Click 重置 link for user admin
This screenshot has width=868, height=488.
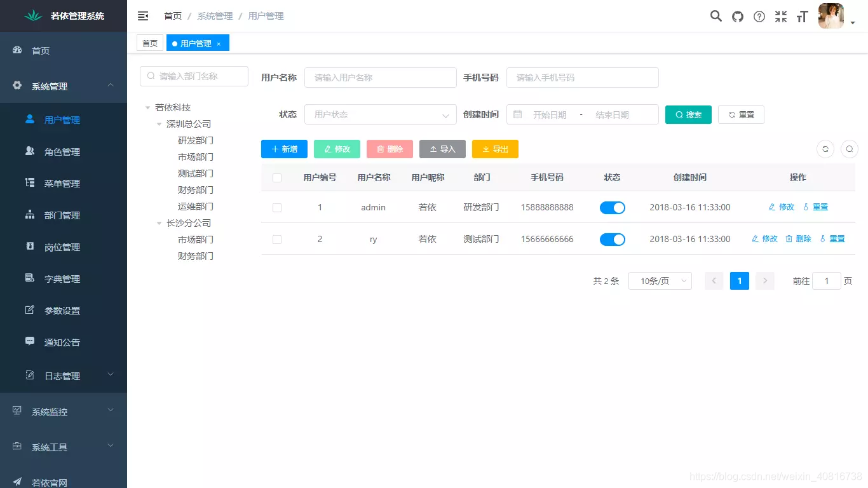pos(820,207)
